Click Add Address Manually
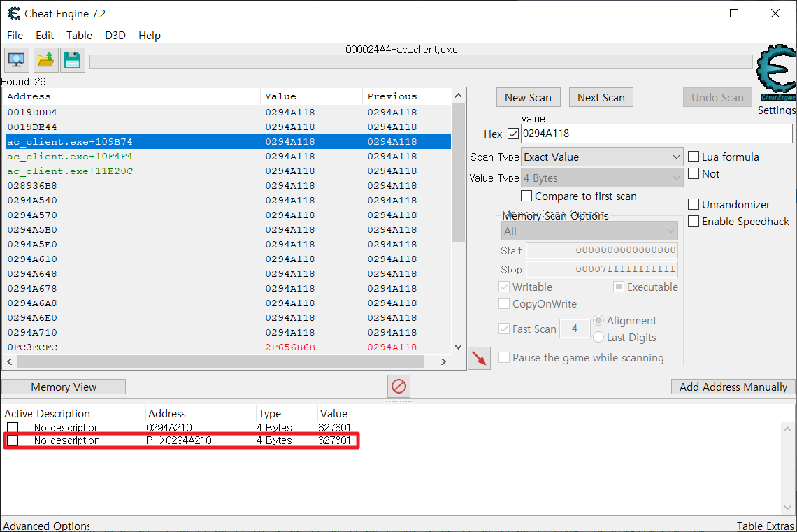This screenshot has height=532, width=797. 733,387
